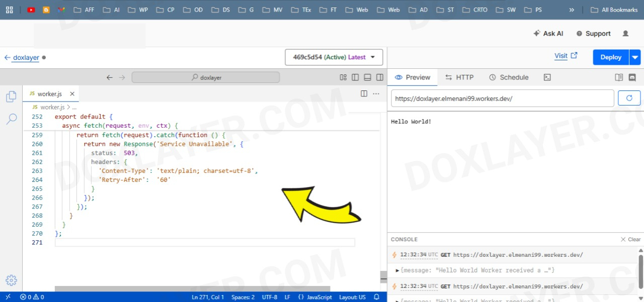The image size is (644, 302).
Task: Toggle the secondary side bar layout icon
Action: (380, 77)
